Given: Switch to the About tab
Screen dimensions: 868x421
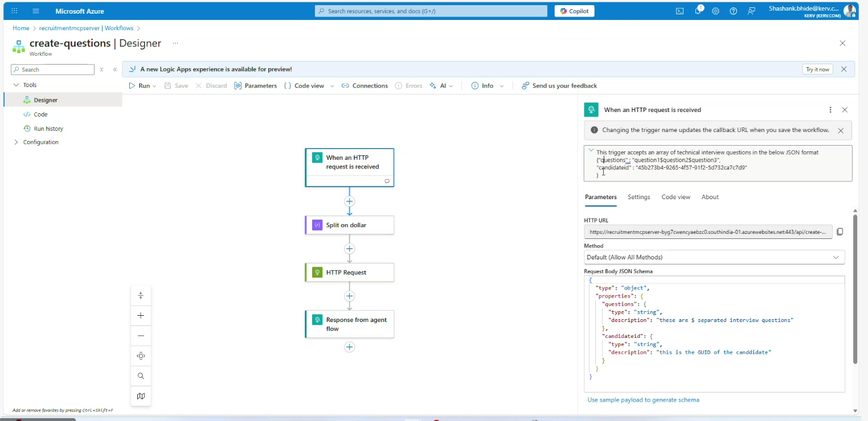Looking at the screenshot, I should pos(710,197).
